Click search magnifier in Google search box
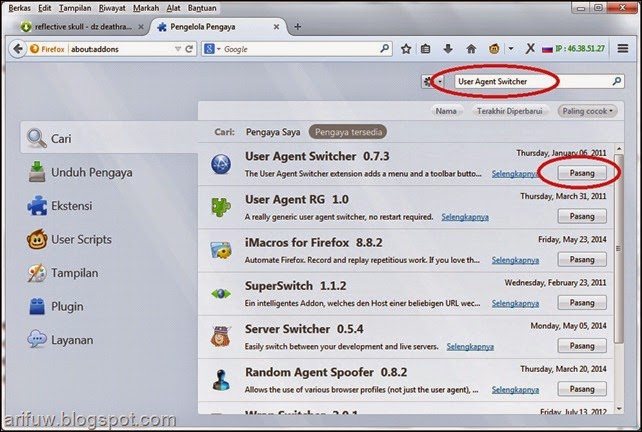 coord(384,49)
